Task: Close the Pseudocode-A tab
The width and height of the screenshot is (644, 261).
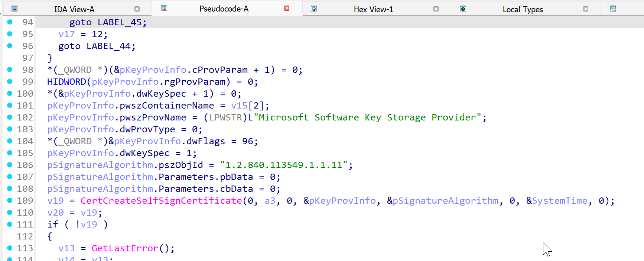Action: (x=287, y=8)
